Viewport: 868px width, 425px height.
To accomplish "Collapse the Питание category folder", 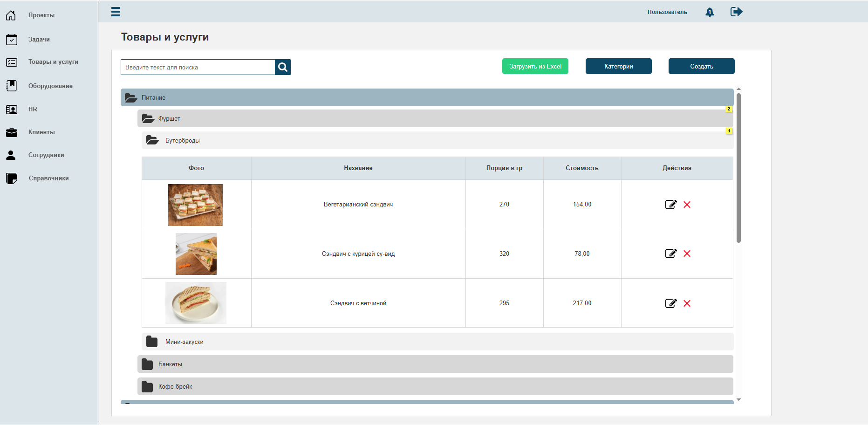I will click(x=427, y=97).
